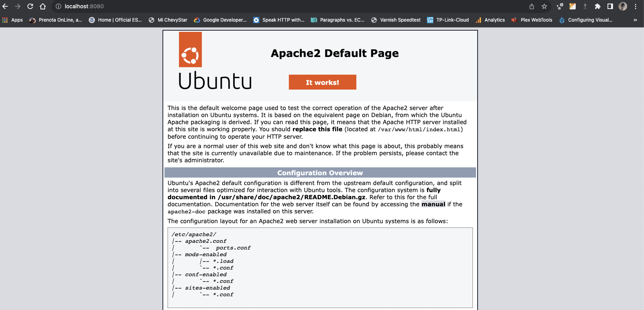Open the Varnish Speedtest bookmark
The width and height of the screenshot is (644, 310).
396,20
